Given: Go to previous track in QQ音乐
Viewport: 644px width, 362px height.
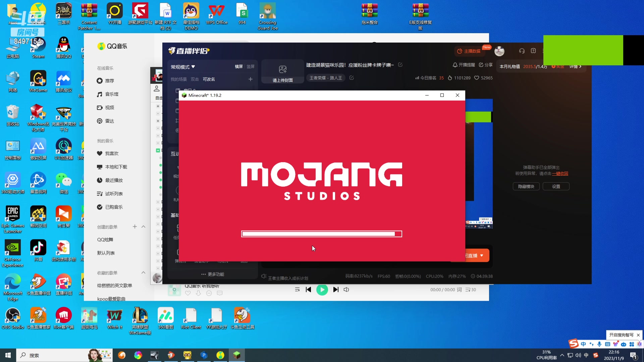Looking at the screenshot, I should pyautogui.click(x=309, y=290).
